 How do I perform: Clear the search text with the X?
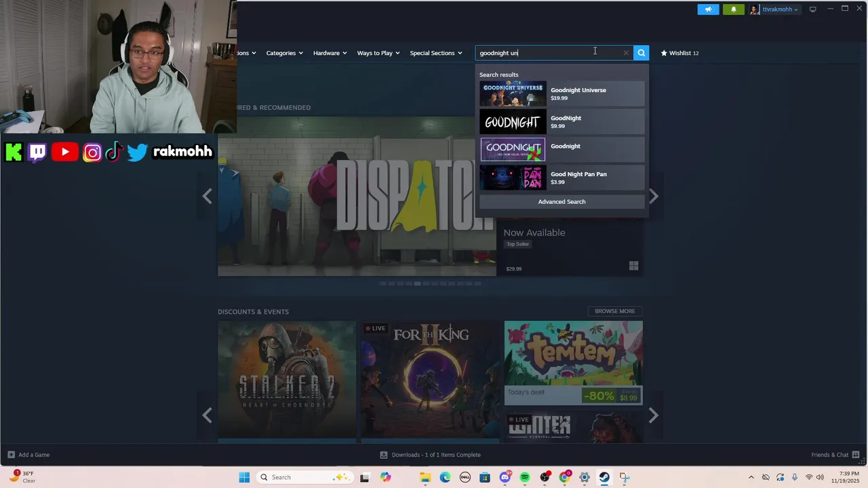[626, 53]
